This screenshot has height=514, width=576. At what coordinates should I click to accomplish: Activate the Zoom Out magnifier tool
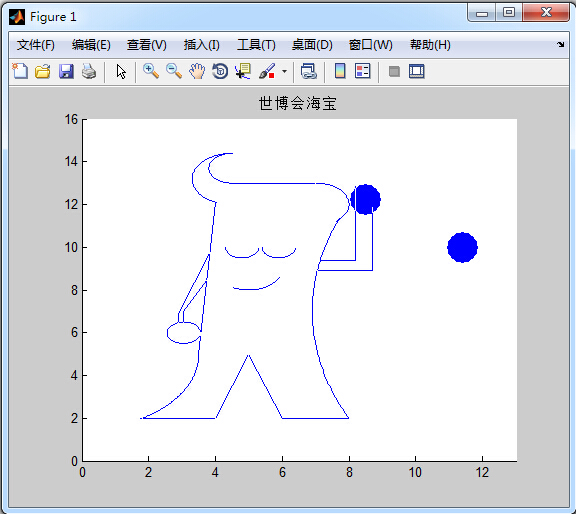[x=174, y=71]
